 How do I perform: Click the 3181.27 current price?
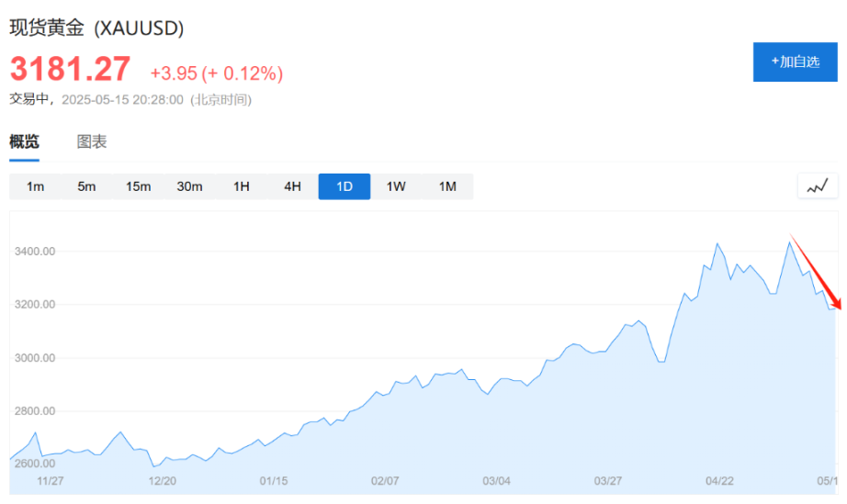point(70,70)
